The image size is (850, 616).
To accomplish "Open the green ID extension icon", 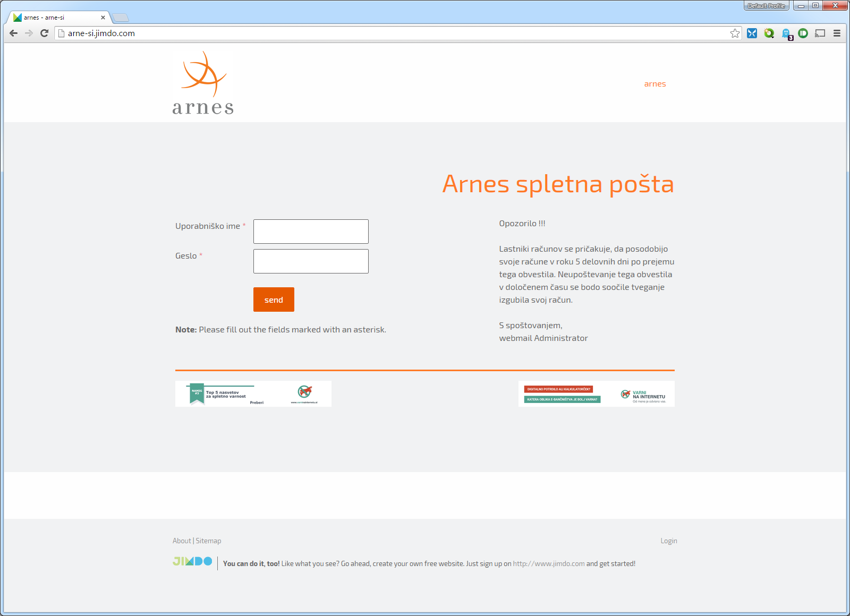I will 803,33.
